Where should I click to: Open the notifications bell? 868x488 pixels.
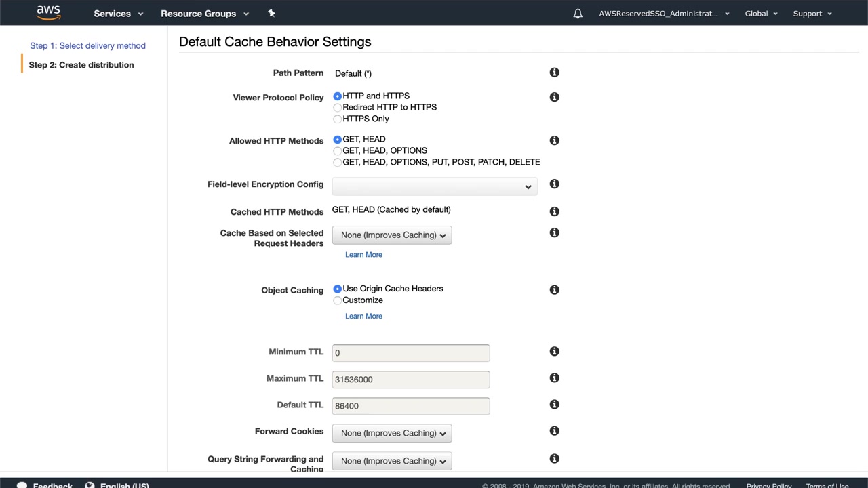[578, 14]
